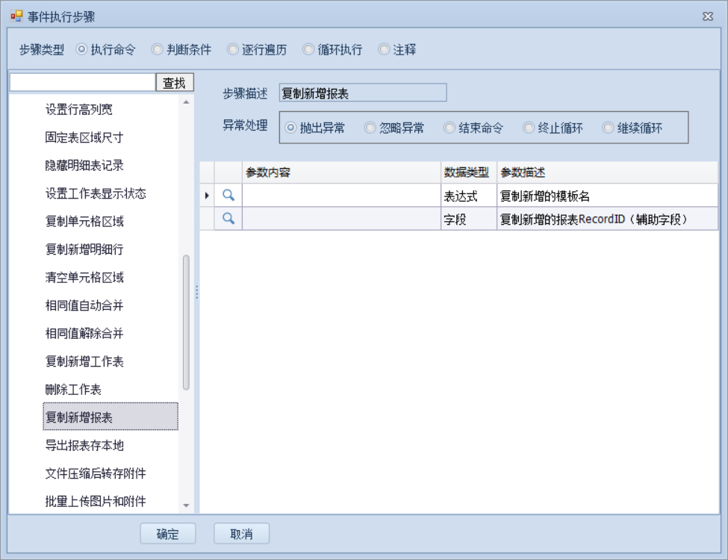728x560 pixels.
Task: Confirm with the 确定 button
Action: [168, 534]
